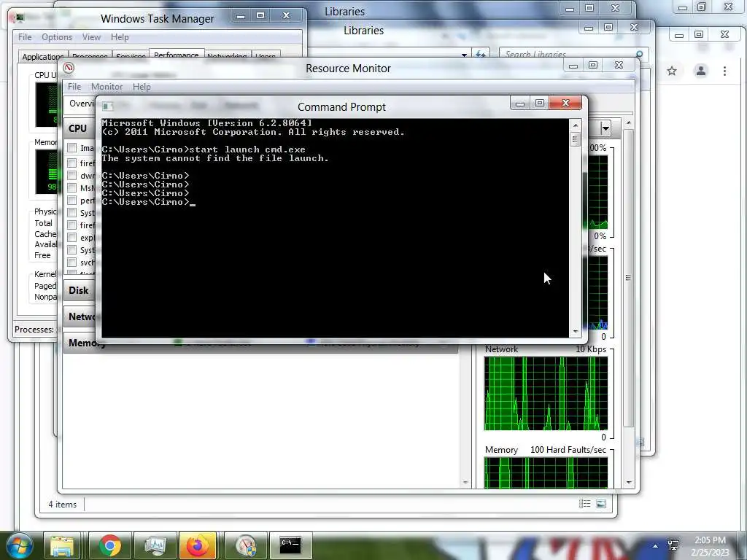Close the Command Prompt window

pos(565,103)
